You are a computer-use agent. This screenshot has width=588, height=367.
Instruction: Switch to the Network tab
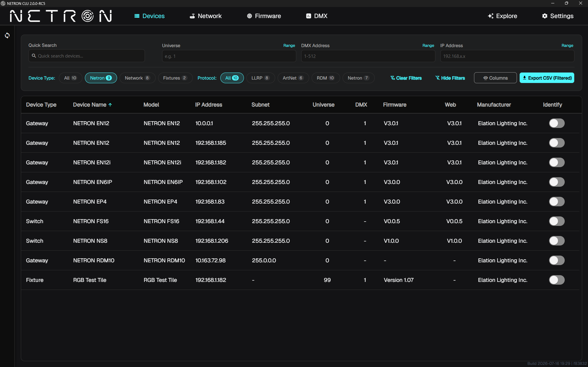tap(206, 16)
